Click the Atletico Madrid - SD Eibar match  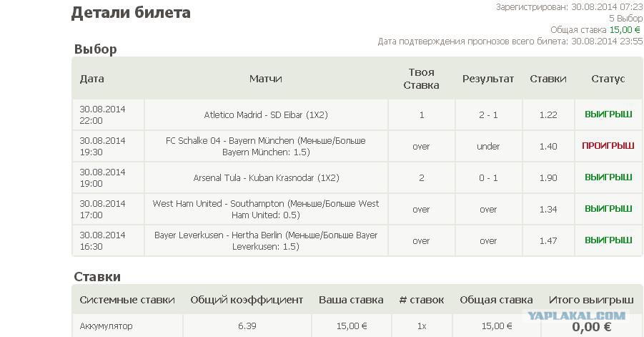coord(266,114)
